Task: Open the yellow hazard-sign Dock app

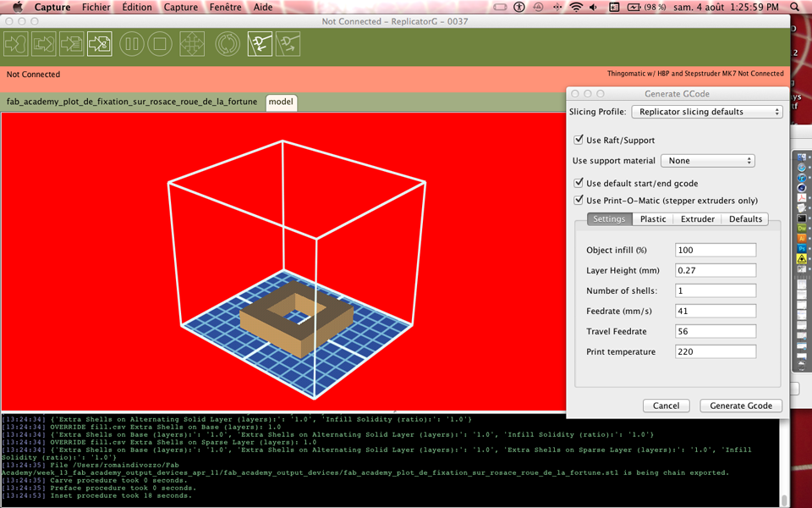Action: (802, 259)
